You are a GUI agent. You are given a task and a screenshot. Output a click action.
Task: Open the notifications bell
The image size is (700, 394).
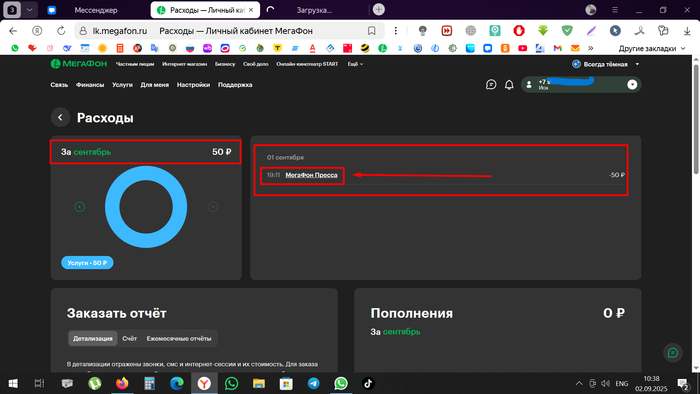(509, 84)
